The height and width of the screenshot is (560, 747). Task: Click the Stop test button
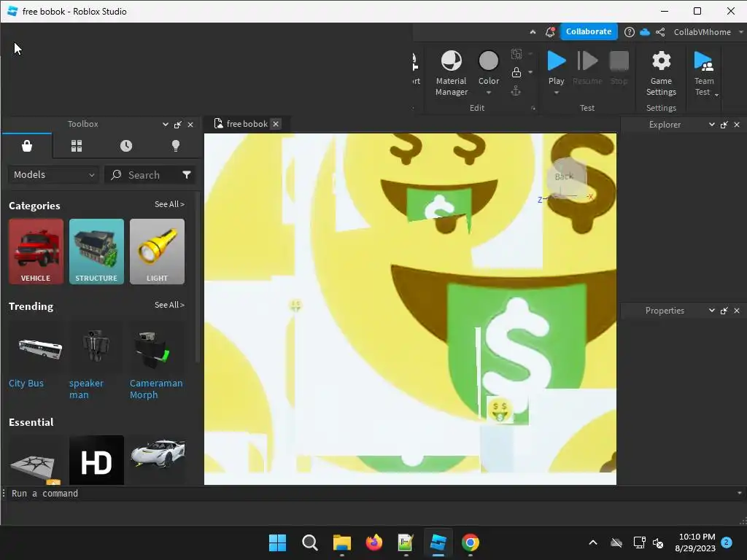[619, 68]
